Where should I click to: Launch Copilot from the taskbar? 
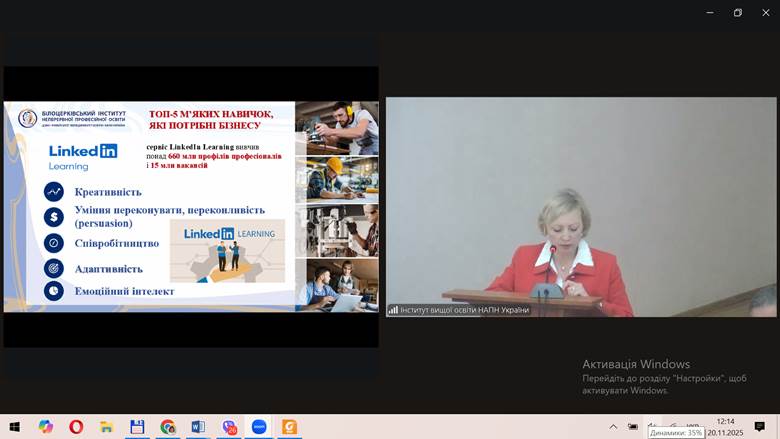click(46, 426)
